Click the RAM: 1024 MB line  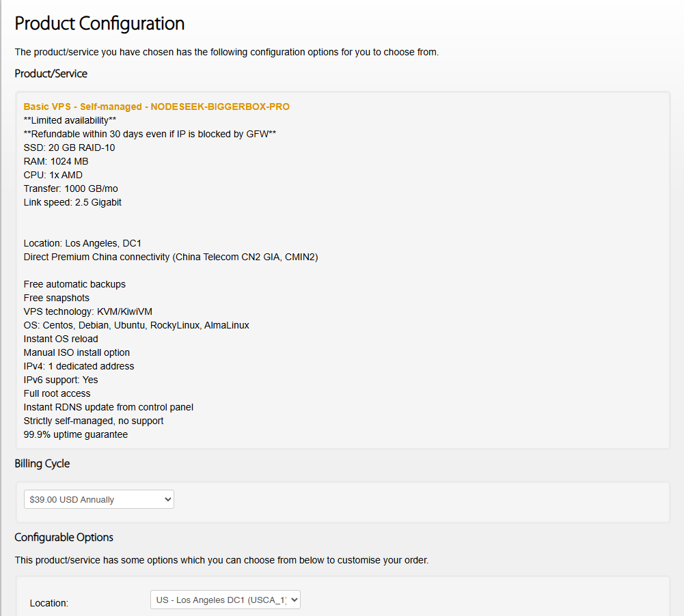[x=56, y=161]
